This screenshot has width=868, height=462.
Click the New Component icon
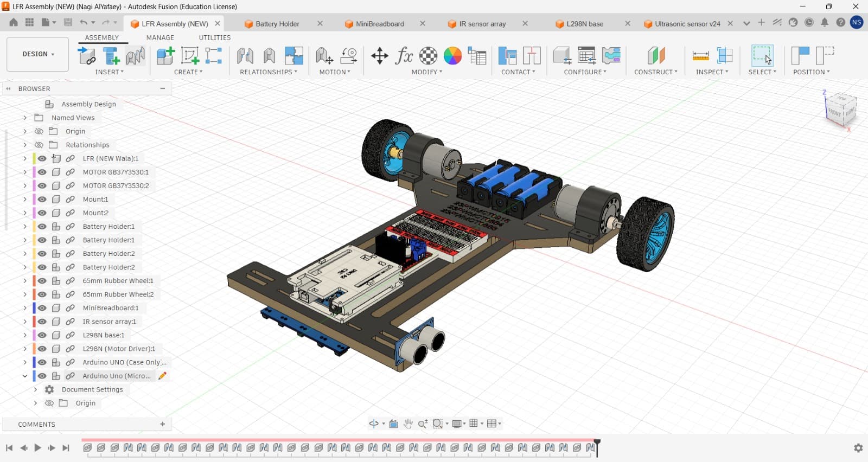pos(165,56)
